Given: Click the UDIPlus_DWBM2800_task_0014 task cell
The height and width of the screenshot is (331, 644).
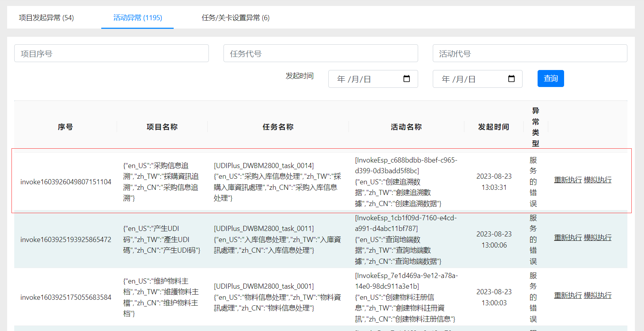Looking at the screenshot, I should pyautogui.click(x=277, y=182).
